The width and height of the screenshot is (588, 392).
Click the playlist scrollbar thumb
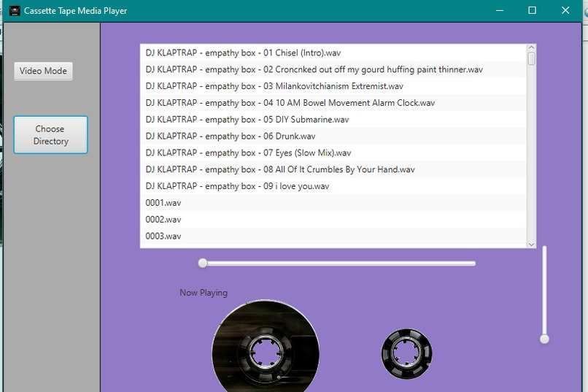[531, 59]
